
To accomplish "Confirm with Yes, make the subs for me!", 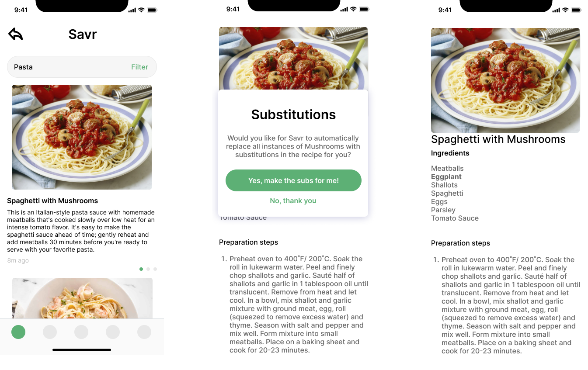I will coord(293,180).
